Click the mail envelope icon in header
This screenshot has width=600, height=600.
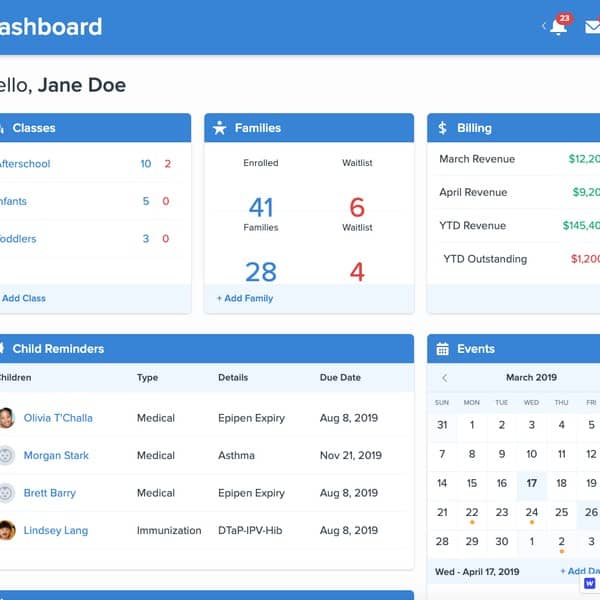592,27
